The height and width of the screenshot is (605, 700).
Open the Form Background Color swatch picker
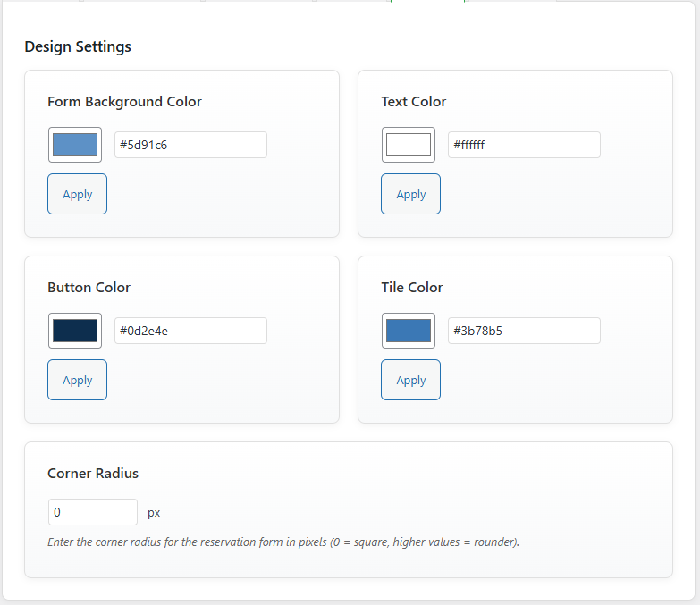[74, 145]
